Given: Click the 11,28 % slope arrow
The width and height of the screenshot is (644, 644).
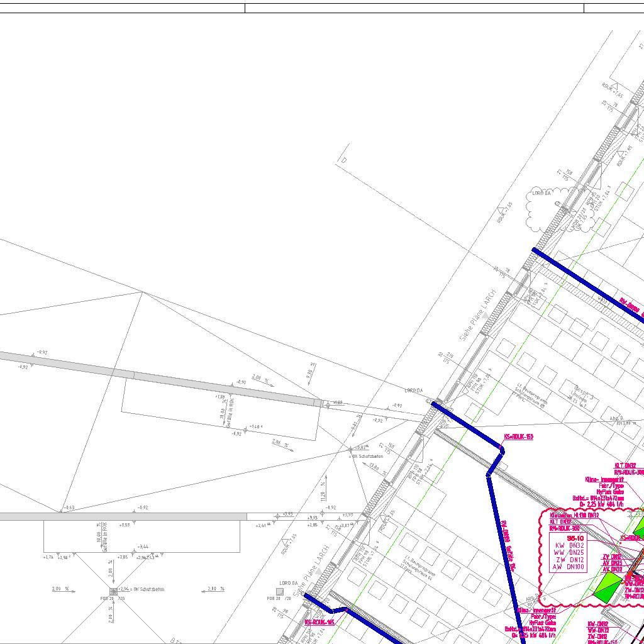Looking at the screenshot, I should 323,491.
